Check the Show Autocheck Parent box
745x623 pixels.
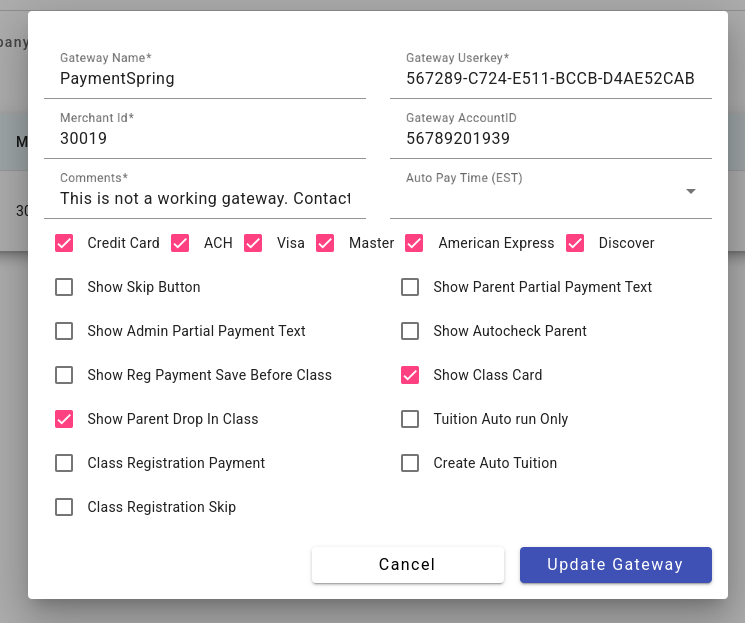pyautogui.click(x=410, y=331)
